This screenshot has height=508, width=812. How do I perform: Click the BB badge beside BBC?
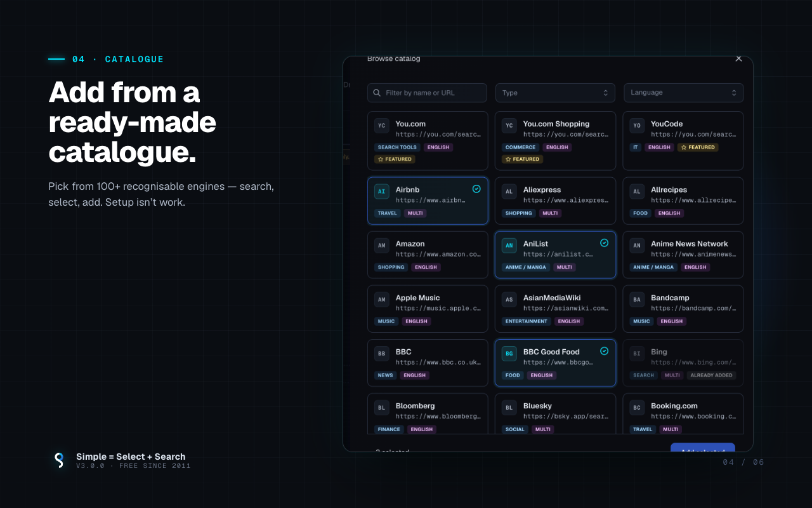click(x=382, y=353)
